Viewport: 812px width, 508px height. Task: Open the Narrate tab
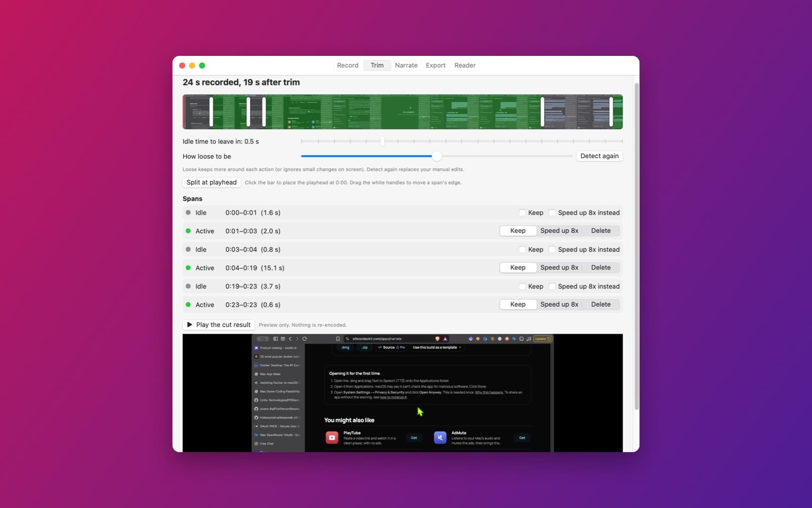pyautogui.click(x=406, y=66)
